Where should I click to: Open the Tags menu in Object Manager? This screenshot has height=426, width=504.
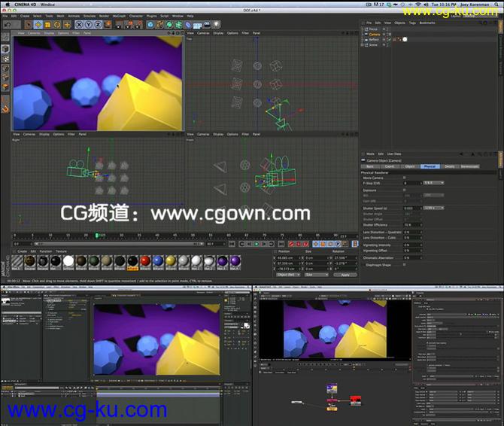(412, 23)
